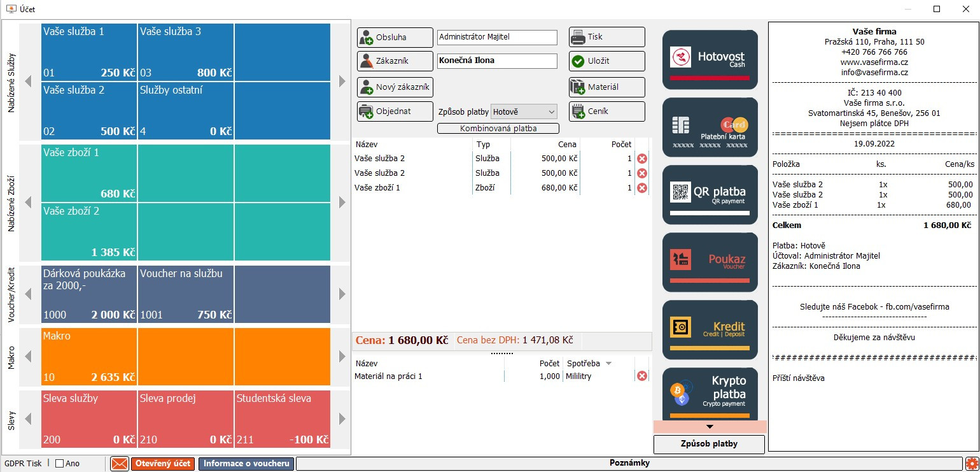
Task: Add Služby ostatní tile
Action: (186, 111)
